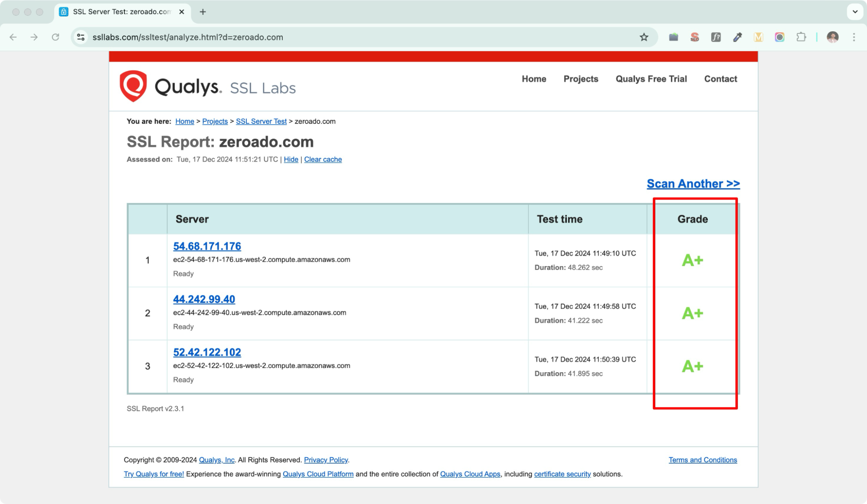Viewport: 867px width, 504px height.
Task: Clear the cached SSL report
Action: [x=323, y=159]
